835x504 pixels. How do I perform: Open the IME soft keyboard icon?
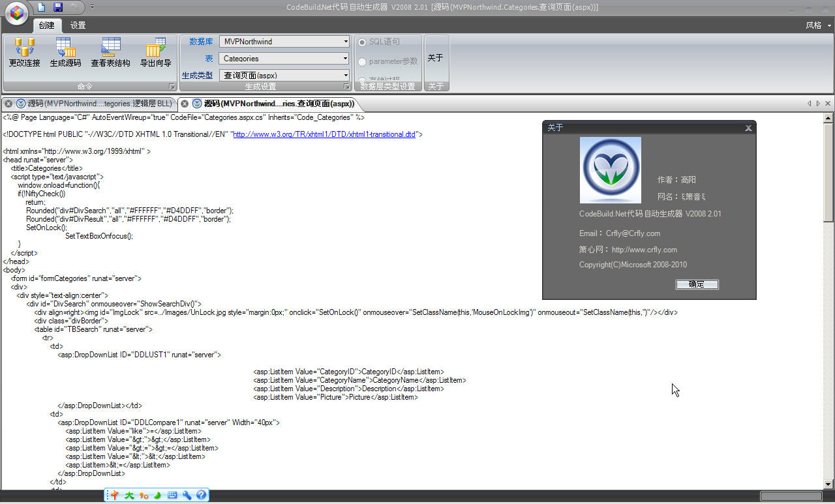tap(172, 496)
